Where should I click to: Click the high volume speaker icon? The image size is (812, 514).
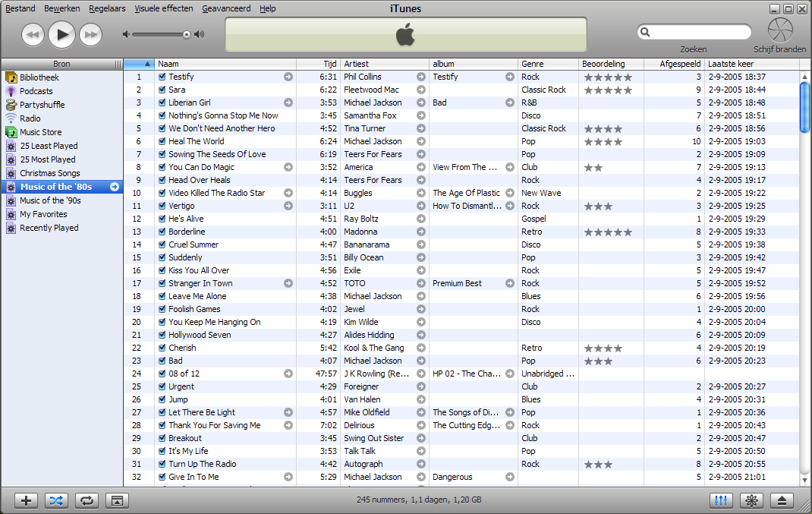pyautogui.click(x=200, y=34)
